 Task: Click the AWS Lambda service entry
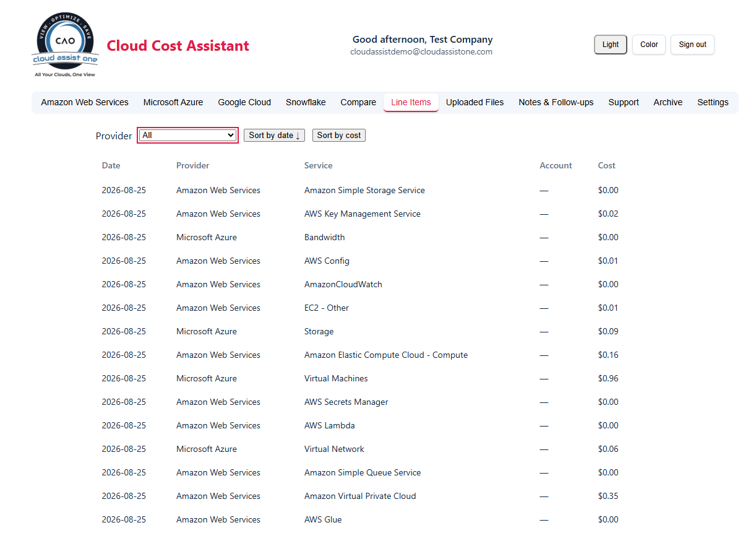click(330, 425)
